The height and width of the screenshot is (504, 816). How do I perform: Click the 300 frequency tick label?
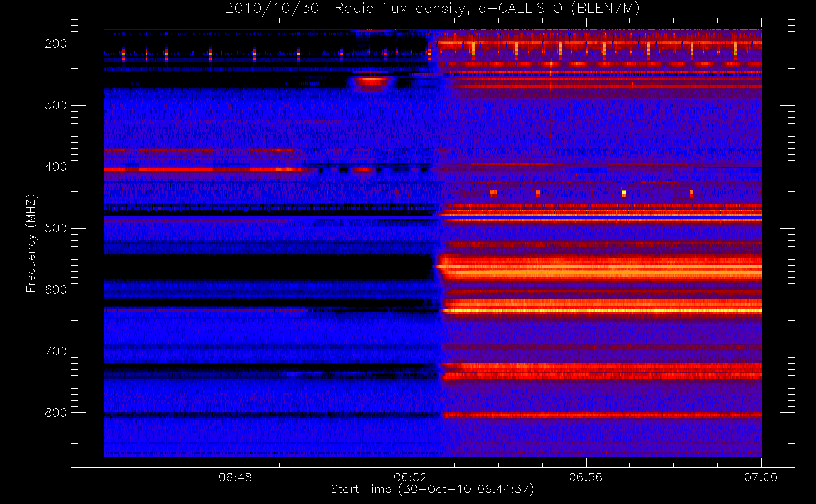[x=55, y=105]
